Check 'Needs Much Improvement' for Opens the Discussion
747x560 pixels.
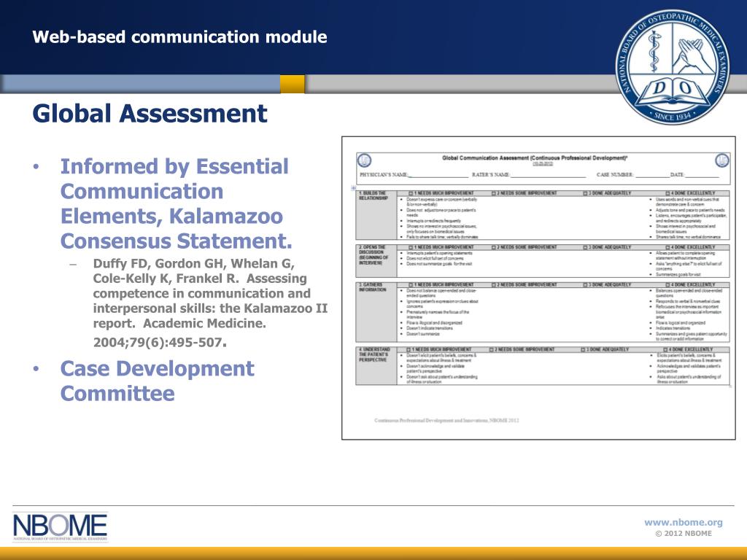411,247
